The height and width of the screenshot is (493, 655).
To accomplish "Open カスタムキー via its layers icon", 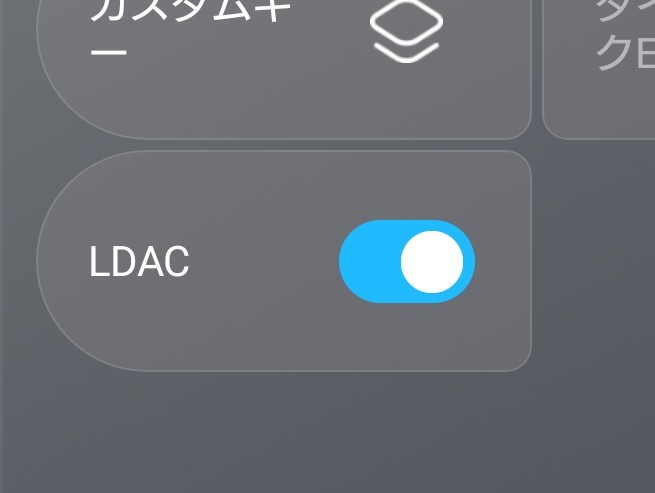I will (x=406, y=31).
